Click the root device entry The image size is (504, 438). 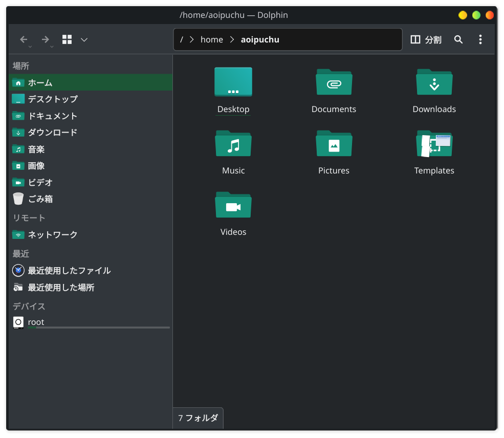tap(36, 322)
